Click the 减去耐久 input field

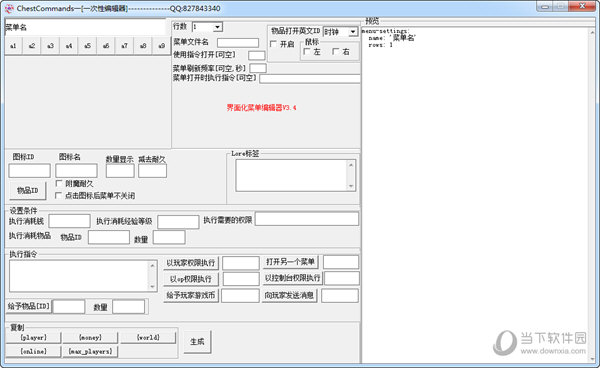coord(152,171)
